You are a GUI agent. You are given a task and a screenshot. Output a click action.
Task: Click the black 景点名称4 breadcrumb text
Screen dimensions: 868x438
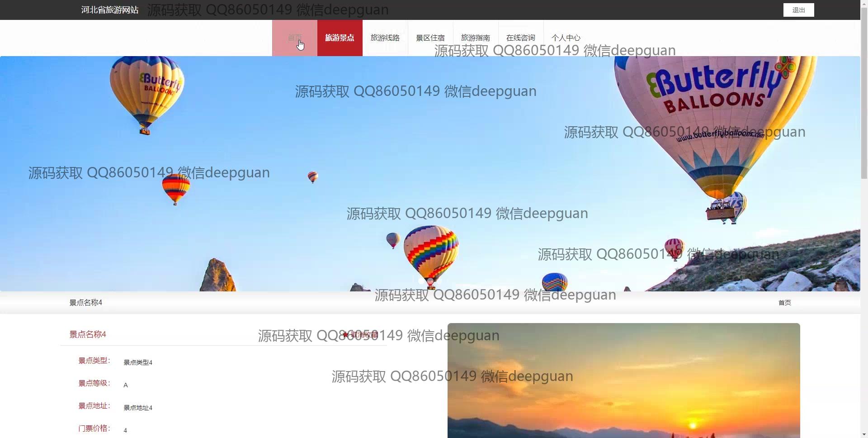pyautogui.click(x=85, y=303)
